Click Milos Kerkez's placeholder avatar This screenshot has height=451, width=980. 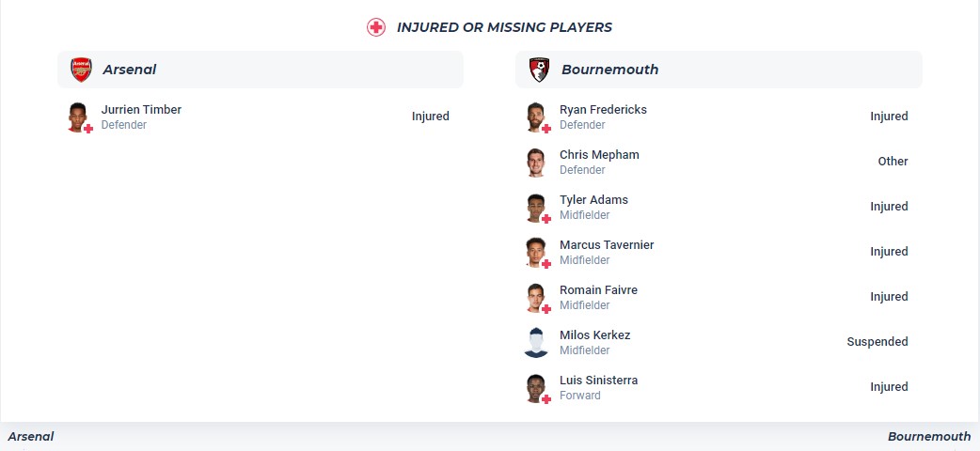click(536, 342)
